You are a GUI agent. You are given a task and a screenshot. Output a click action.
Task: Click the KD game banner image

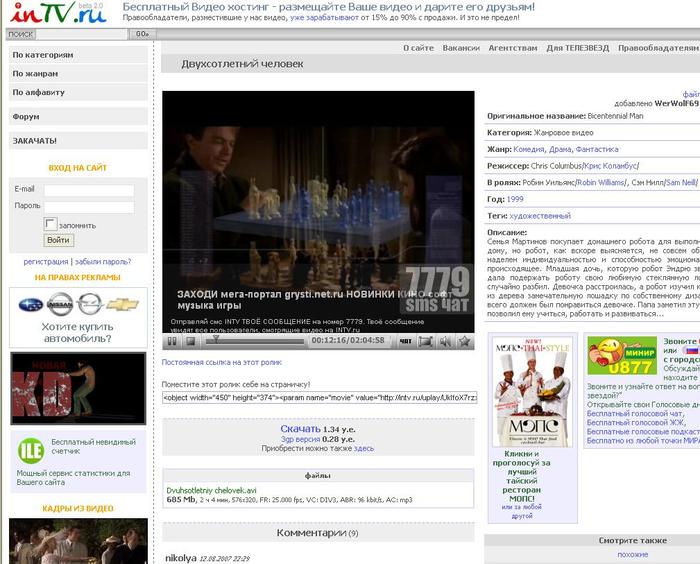click(78, 388)
